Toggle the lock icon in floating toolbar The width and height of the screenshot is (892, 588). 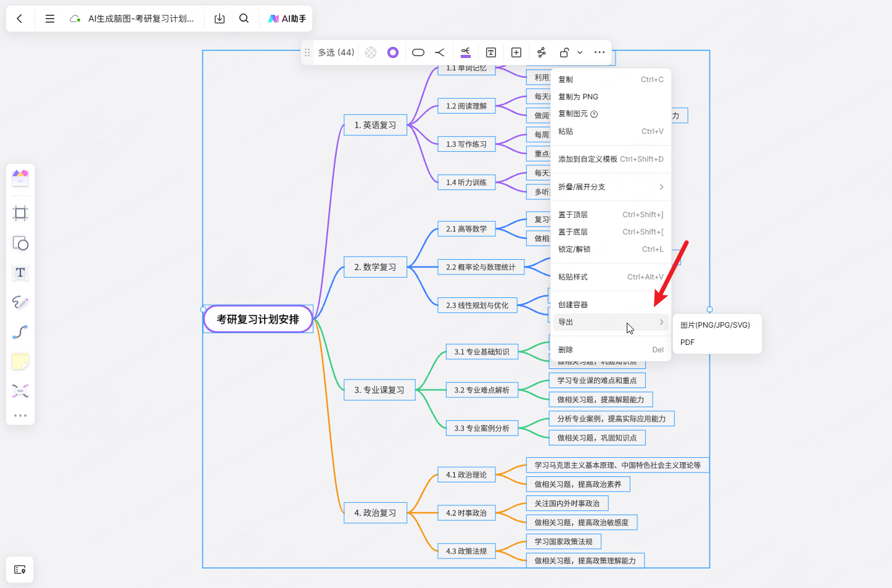(564, 52)
